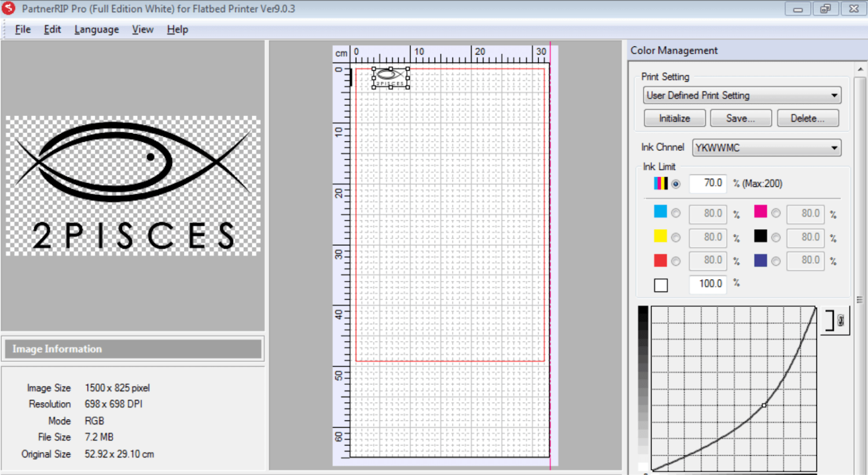Screen dimensions: 868x475
Task: Click the red ink channel swatch
Action: point(661,260)
